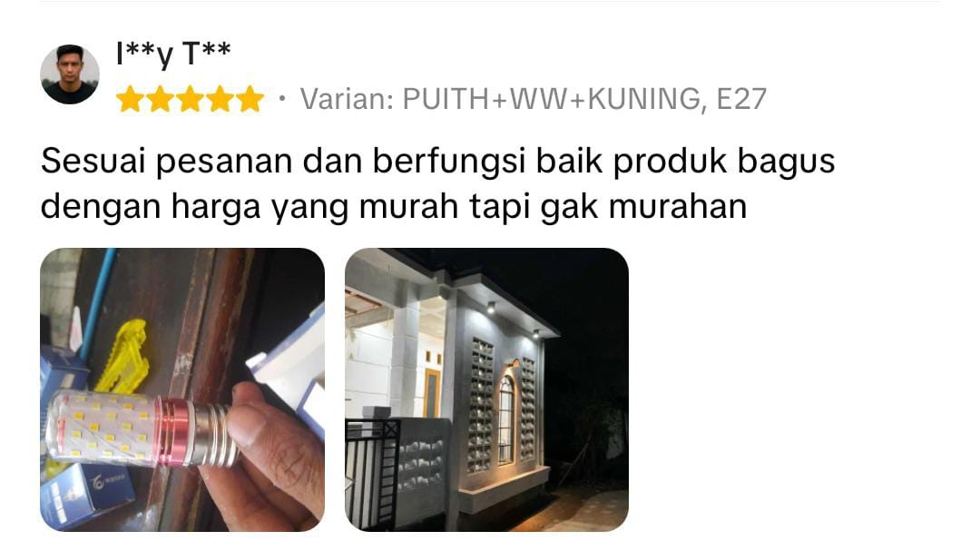Click the E27 variant text
980x551 pixels.
[741, 99]
